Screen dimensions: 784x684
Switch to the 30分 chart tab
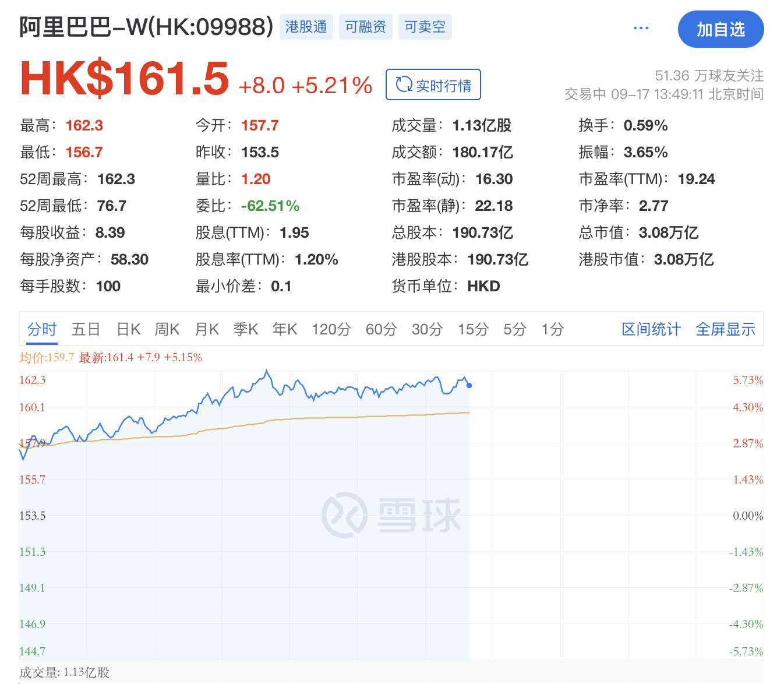(428, 329)
